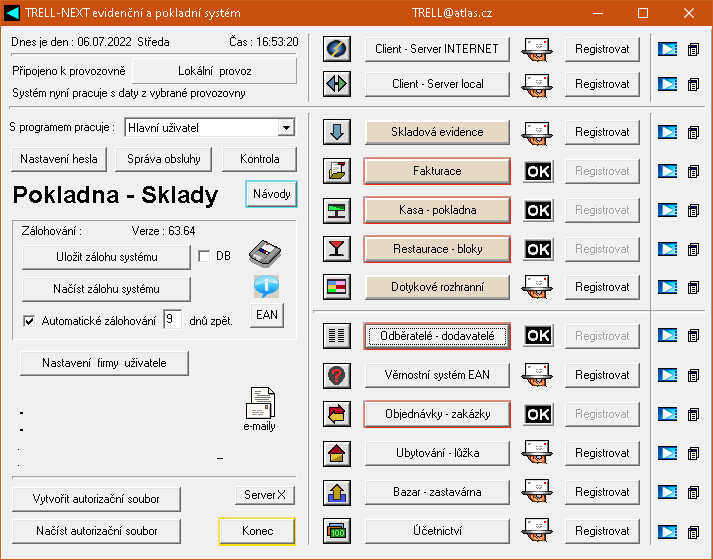Open Dotykové rozhranní module
Screen dimensions: 713x560
437,287
